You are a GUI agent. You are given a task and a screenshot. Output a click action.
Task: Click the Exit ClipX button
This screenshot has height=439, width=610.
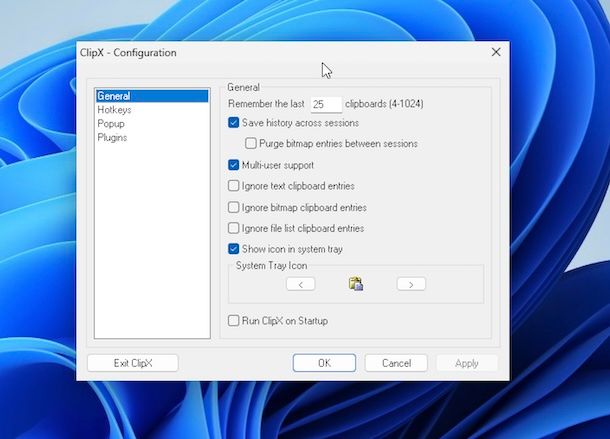click(133, 363)
